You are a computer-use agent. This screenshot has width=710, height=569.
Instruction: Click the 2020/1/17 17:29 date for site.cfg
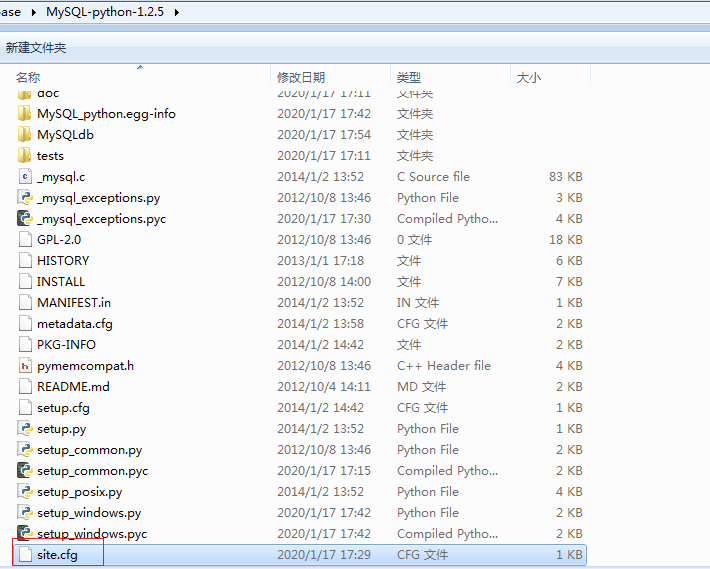(x=324, y=555)
